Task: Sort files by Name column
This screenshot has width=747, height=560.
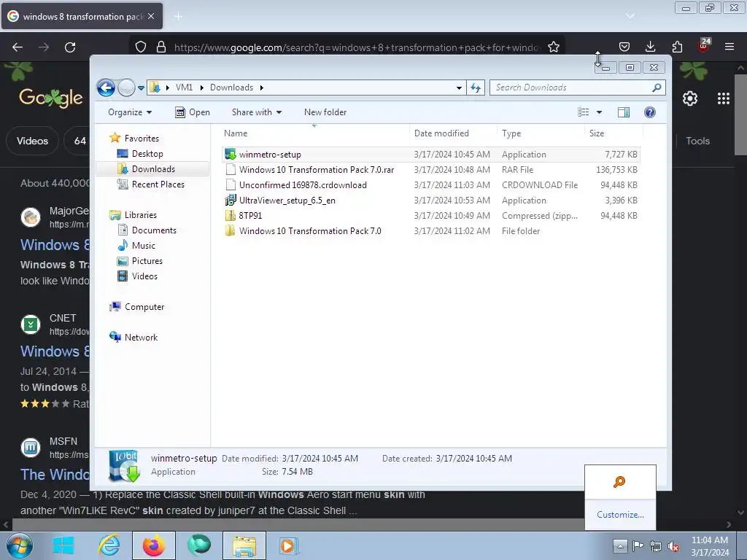Action: point(314,133)
